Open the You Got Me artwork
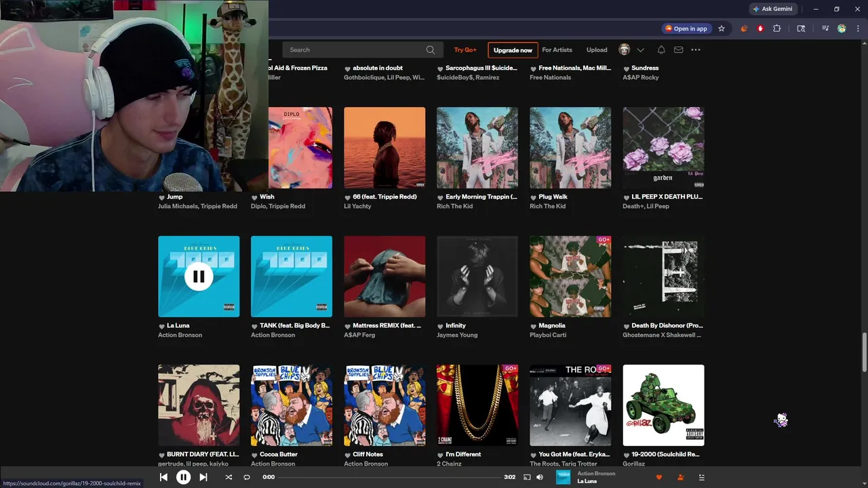The image size is (868, 488). [570, 405]
